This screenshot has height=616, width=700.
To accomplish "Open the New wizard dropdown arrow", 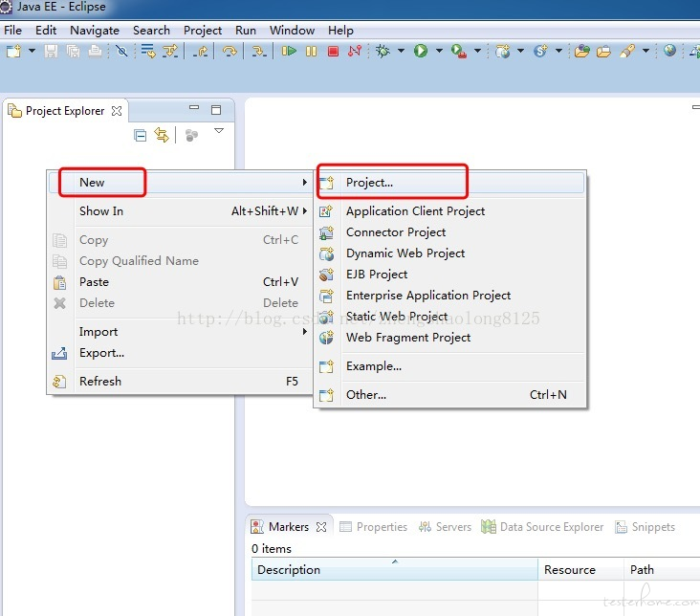I will click(32, 51).
